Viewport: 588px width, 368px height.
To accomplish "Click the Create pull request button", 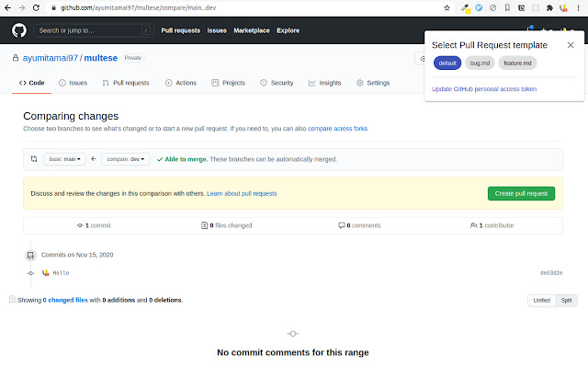I will coord(521,194).
